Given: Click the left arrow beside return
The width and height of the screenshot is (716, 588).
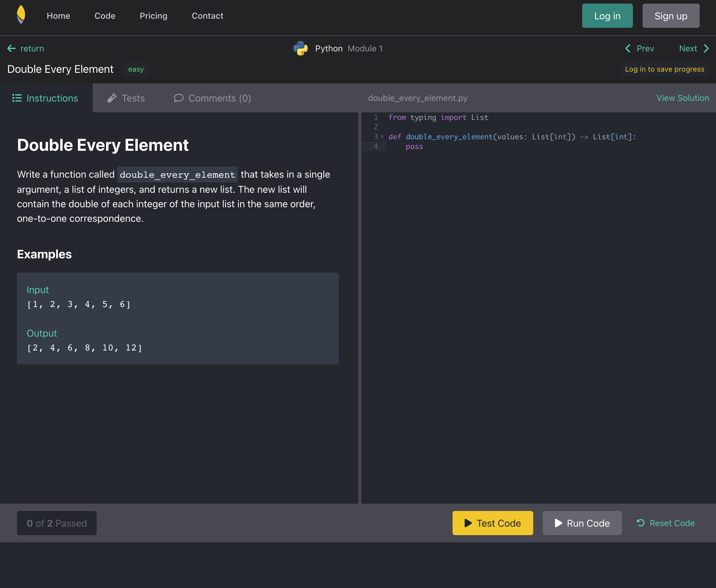Looking at the screenshot, I should tap(11, 48).
